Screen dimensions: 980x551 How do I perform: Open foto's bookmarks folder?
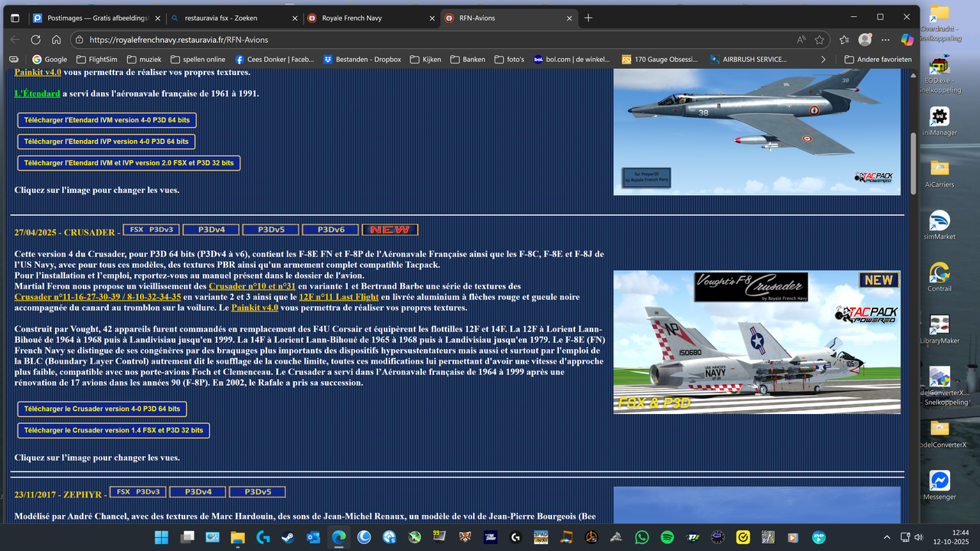coord(509,59)
